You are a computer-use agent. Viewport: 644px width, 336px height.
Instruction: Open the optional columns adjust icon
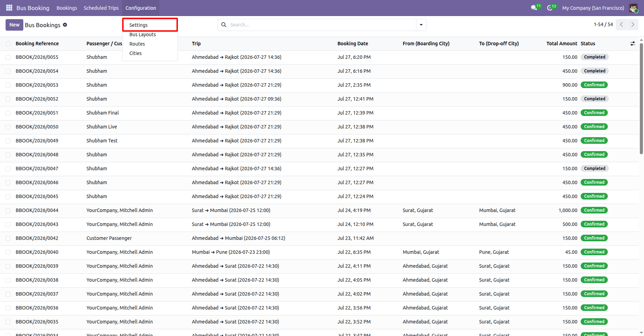pos(633,44)
